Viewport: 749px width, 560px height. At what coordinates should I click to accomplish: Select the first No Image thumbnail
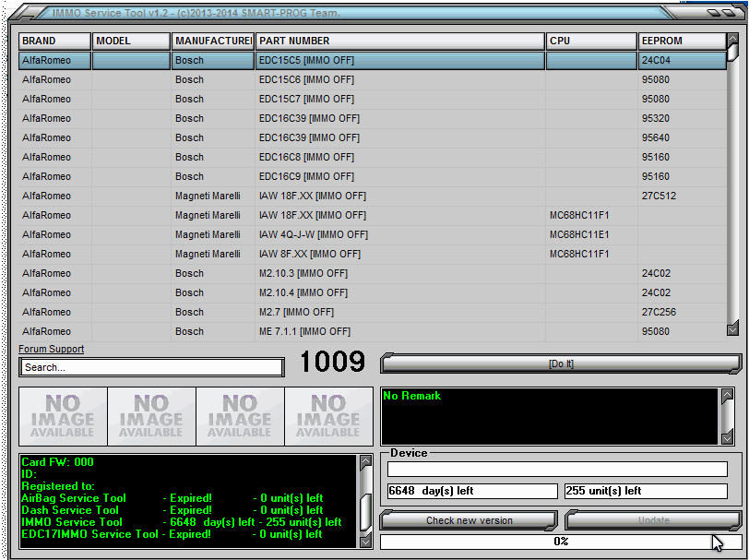click(63, 416)
